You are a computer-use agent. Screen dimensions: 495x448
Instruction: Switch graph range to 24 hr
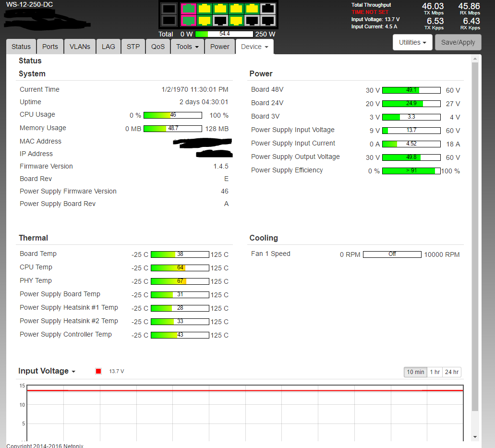click(x=452, y=372)
